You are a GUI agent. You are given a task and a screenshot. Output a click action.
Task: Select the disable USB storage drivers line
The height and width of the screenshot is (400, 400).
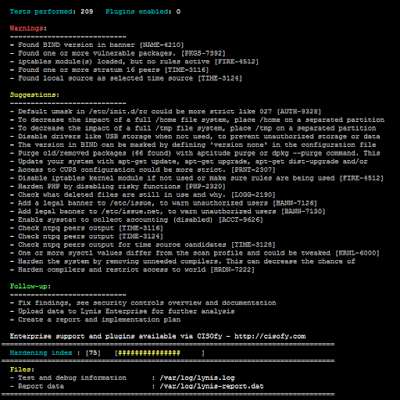[195, 136]
